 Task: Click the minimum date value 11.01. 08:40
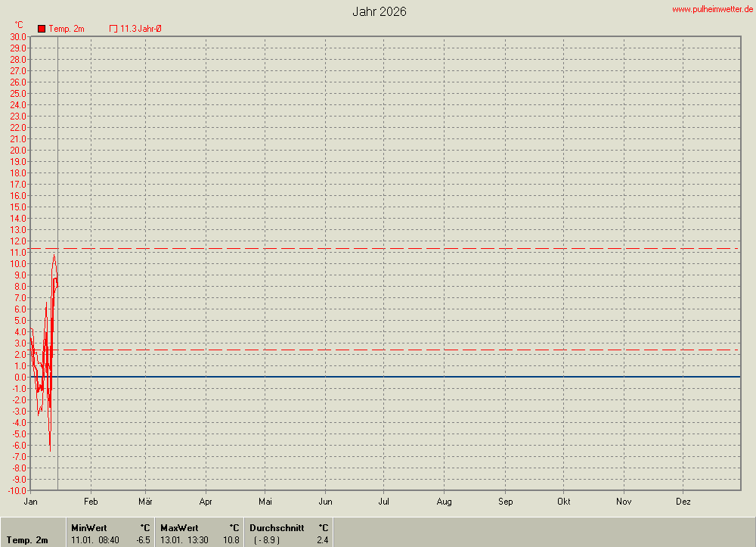click(95, 540)
